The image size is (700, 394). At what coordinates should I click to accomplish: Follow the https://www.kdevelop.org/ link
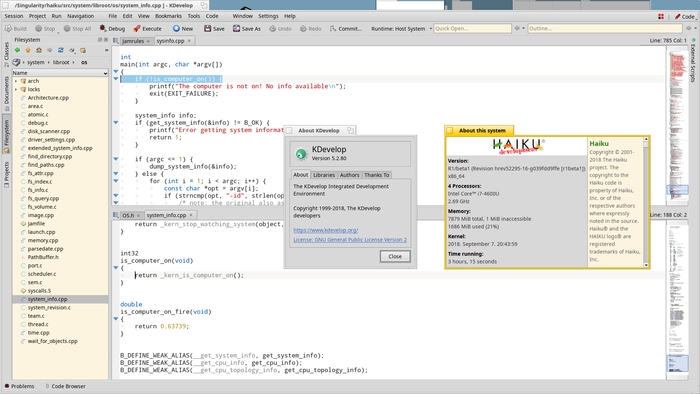[325, 230]
